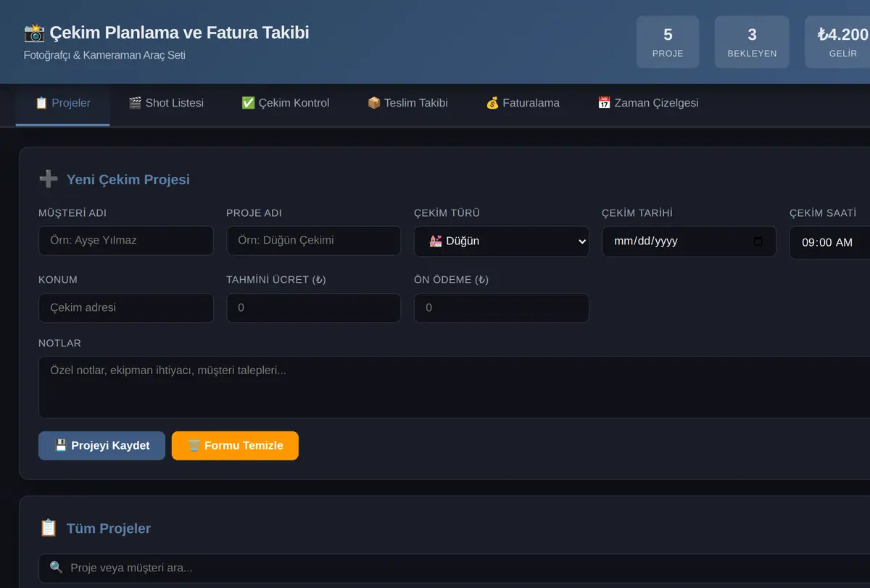Click the plus icon beside Yeni Çekim Projesi
Viewport: 870px width, 588px height.
click(x=49, y=179)
